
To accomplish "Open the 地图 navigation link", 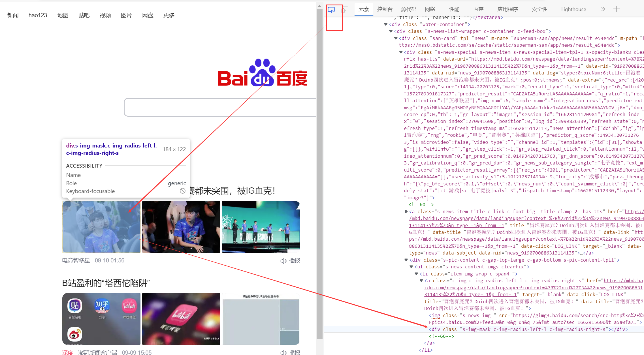I will tap(63, 15).
